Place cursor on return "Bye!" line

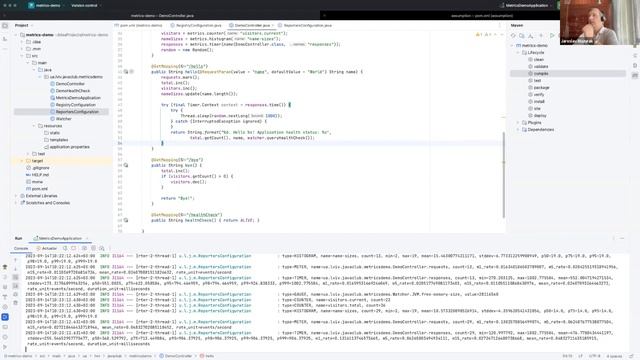pyautogui.click(x=178, y=198)
